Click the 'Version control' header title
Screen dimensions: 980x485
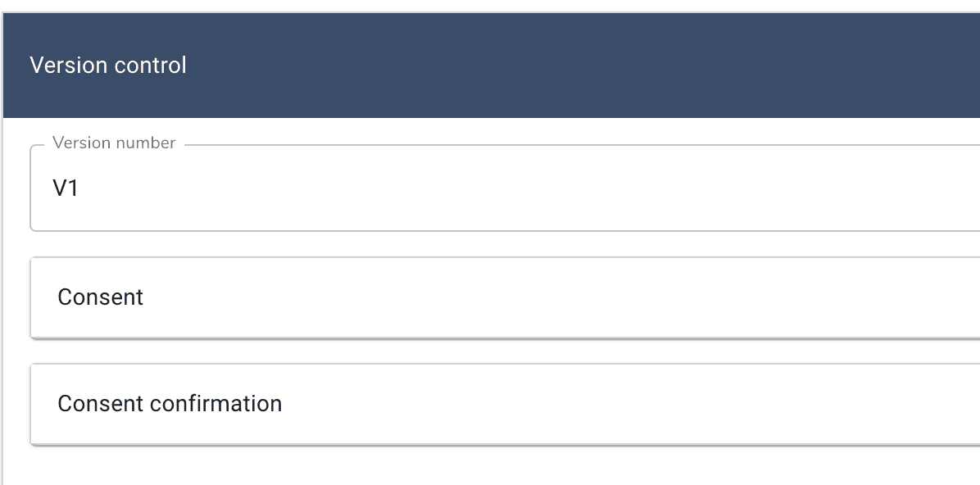pos(108,66)
